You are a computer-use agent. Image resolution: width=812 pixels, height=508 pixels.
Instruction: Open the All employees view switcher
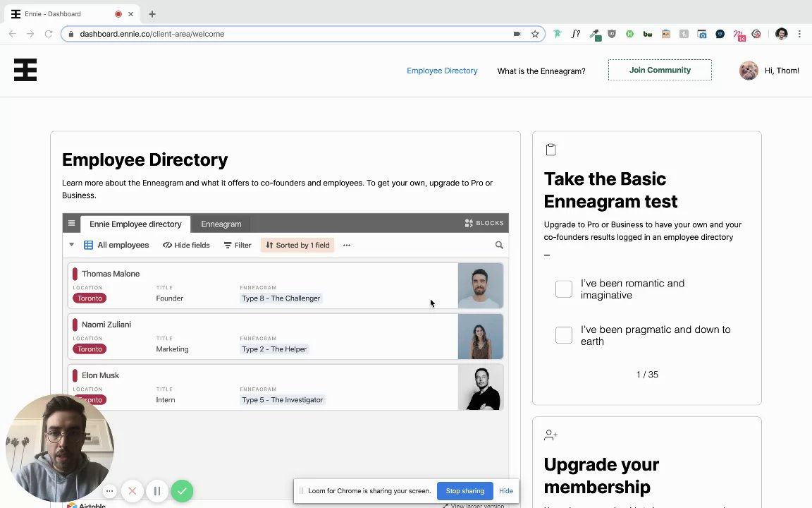pyautogui.click(x=116, y=246)
